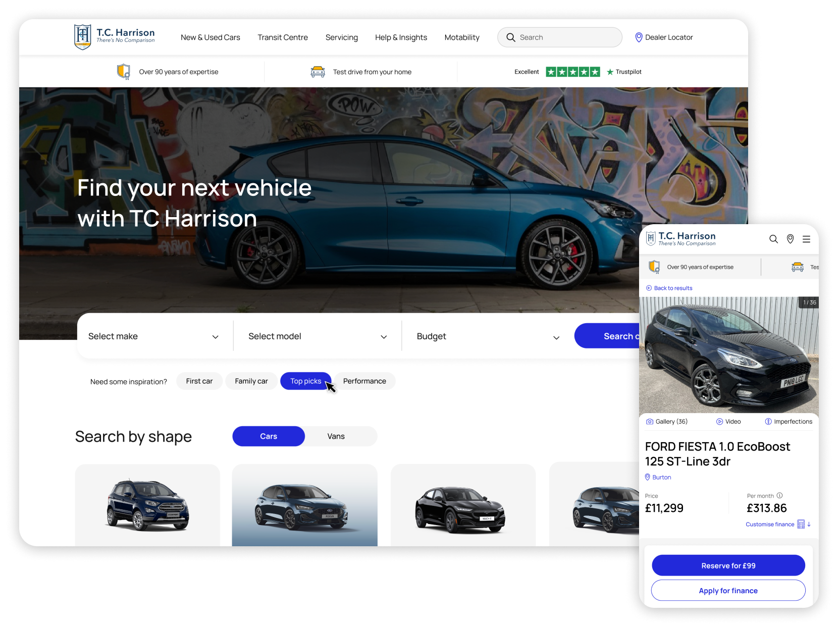This screenshot has height=624, width=840.
Task: Open the New & Used Cars menu
Action: click(211, 37)
